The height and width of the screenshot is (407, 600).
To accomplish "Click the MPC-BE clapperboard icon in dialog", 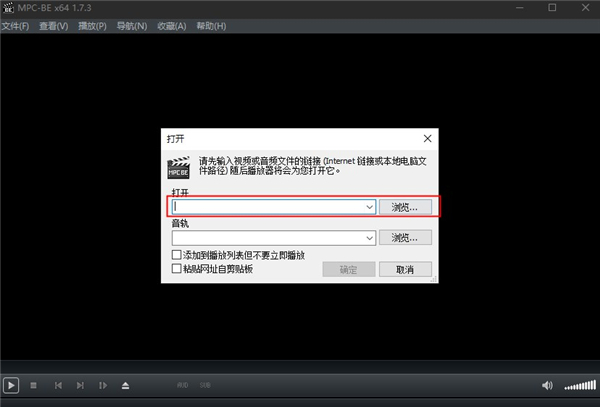I will (178, 168).
